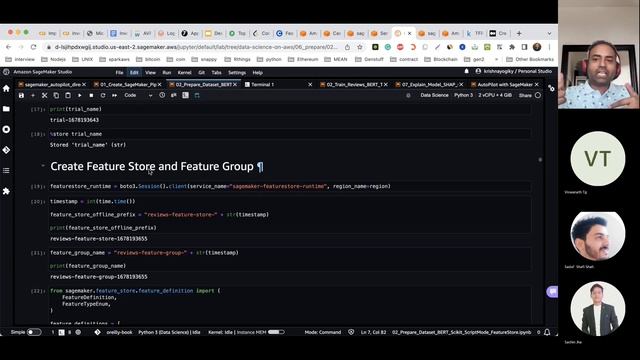Open the Edit menu
The height and width of the screenshot is (360, 640).
(134, 73)
